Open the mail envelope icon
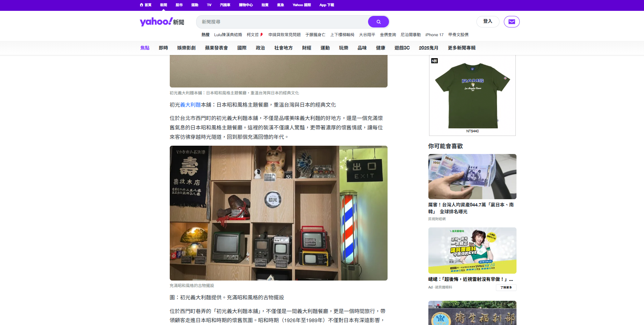 pyautogui.click(x=511, y=22)
